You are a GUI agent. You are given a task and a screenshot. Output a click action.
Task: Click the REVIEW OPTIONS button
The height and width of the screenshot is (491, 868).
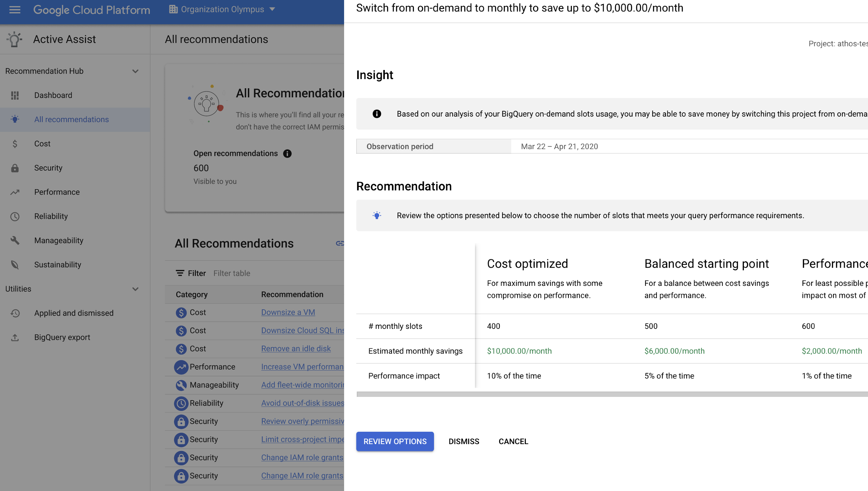point(395,441)
